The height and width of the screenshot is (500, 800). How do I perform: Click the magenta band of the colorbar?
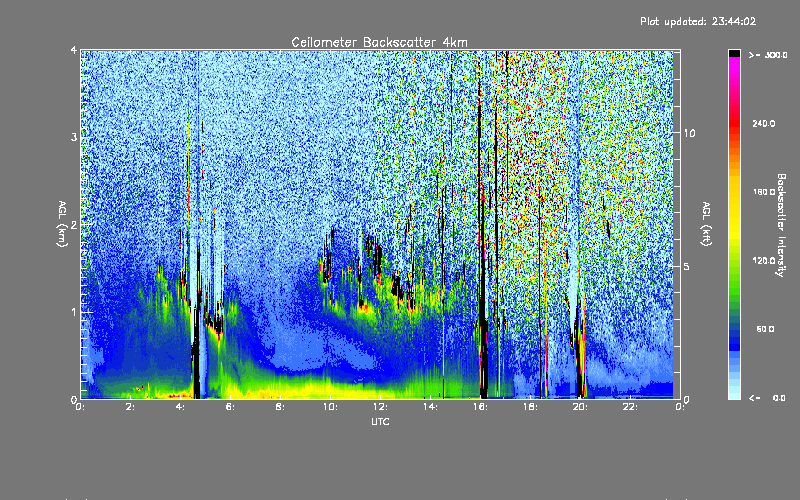(734, 66)
